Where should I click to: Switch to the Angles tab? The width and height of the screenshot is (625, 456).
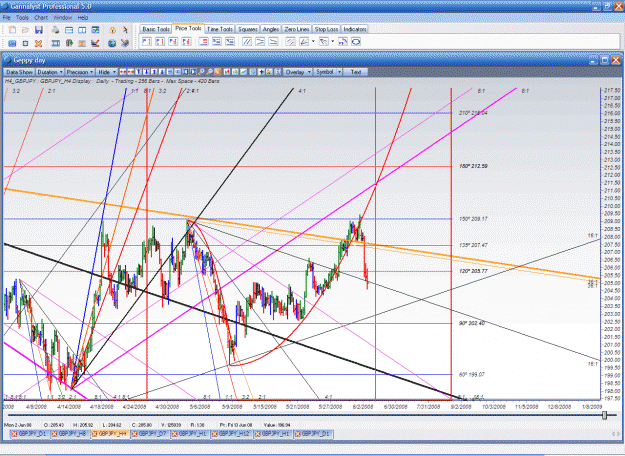[271, 29]
